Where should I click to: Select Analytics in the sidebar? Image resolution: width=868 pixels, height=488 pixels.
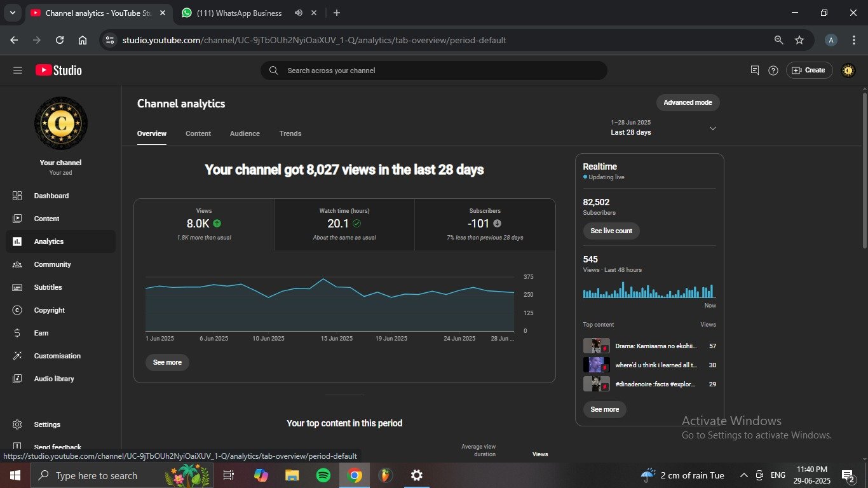pyautogui.click(x=61, y=241)
